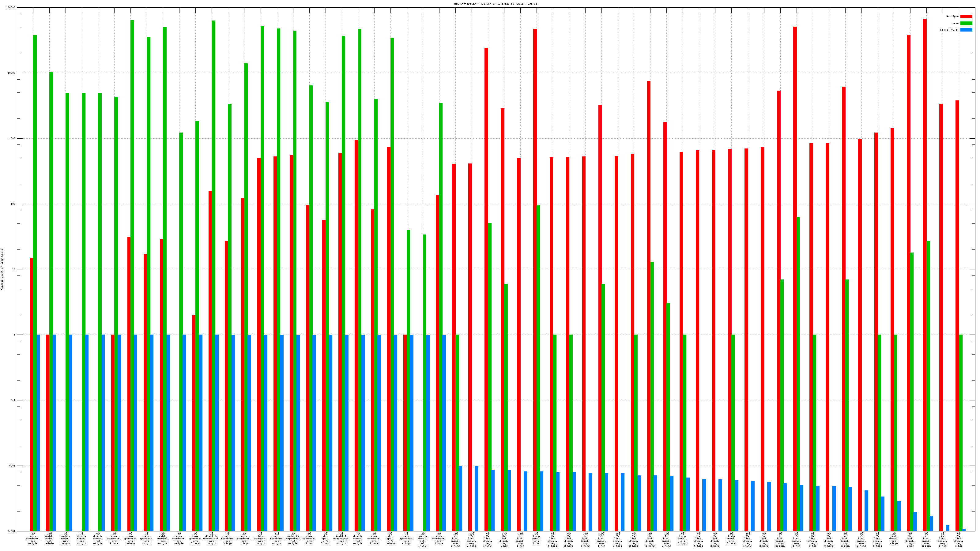Click the psbl.surriel.com origin x-axis label
980x551 pixels.
click(163, 538)
